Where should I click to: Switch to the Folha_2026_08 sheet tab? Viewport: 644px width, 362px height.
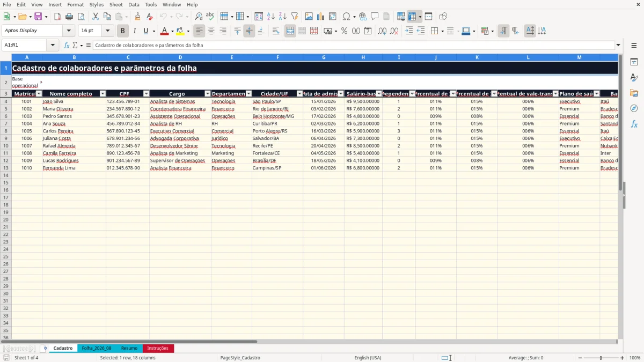96,348
